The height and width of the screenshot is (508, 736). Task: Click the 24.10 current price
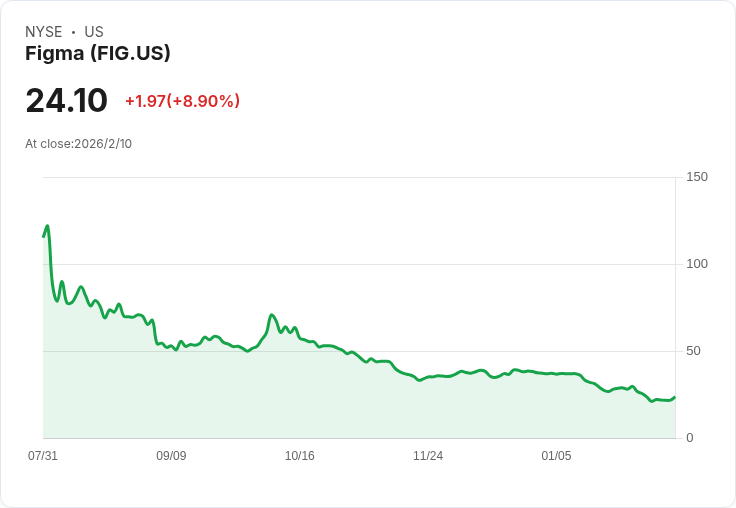66,101
